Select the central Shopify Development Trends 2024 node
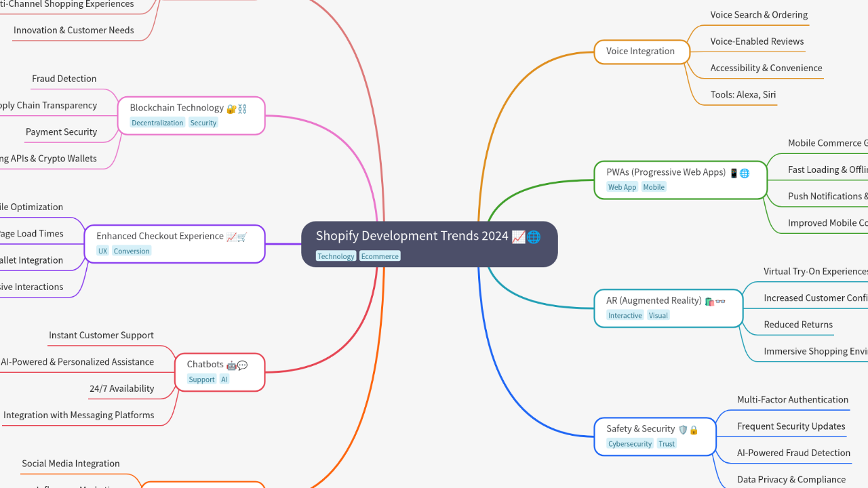Screen dimensions: 868x488 [x=429, y=244]
